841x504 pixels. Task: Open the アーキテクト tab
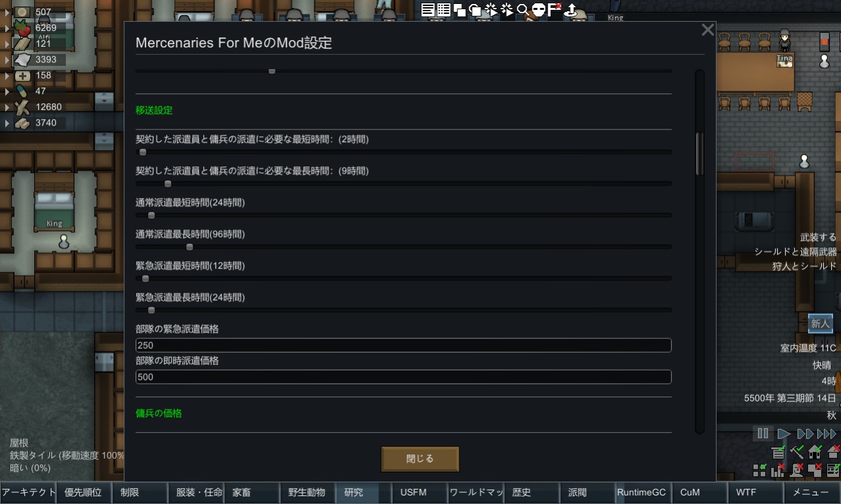pos(28,492)
